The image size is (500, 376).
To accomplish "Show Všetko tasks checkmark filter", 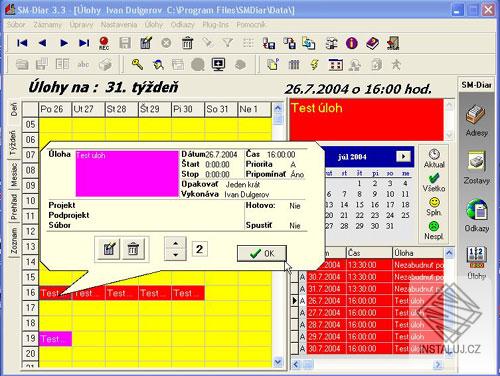I will (434, 183).
